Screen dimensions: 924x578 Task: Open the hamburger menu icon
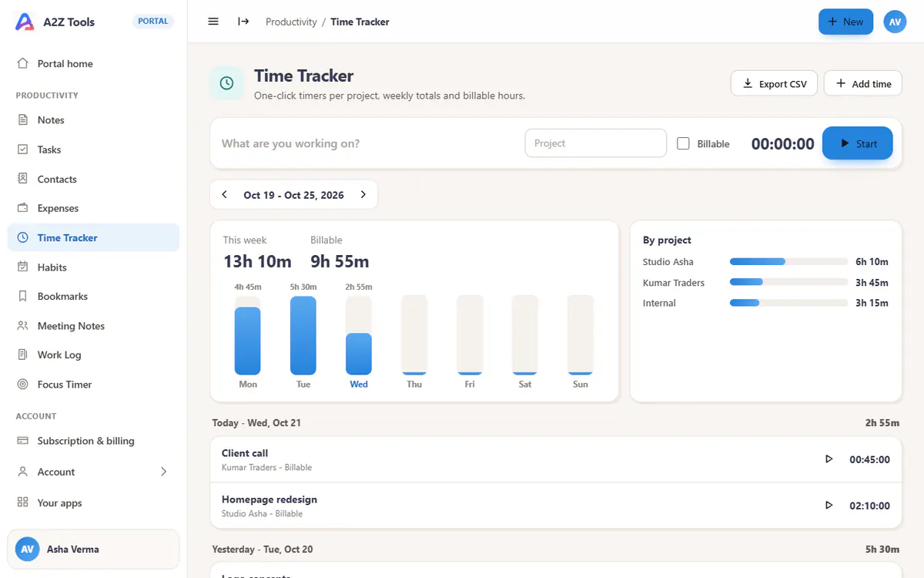(213, 22)
